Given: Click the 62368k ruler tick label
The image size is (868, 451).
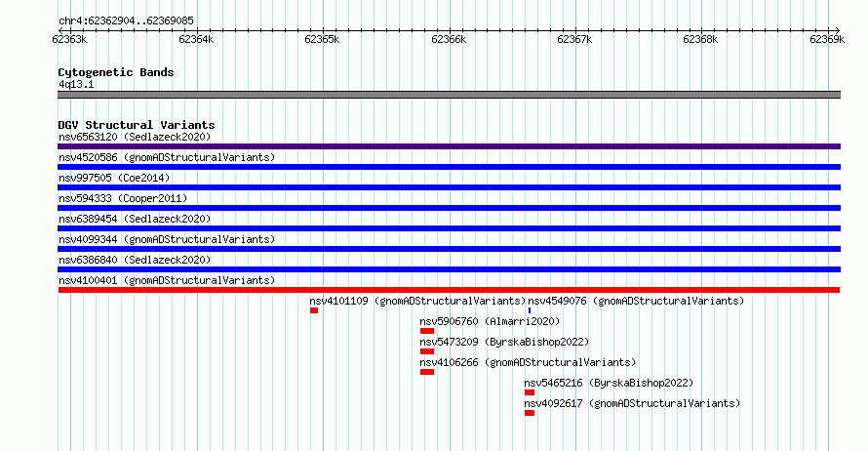Looking at the screenshot, I should coord(700,39).
